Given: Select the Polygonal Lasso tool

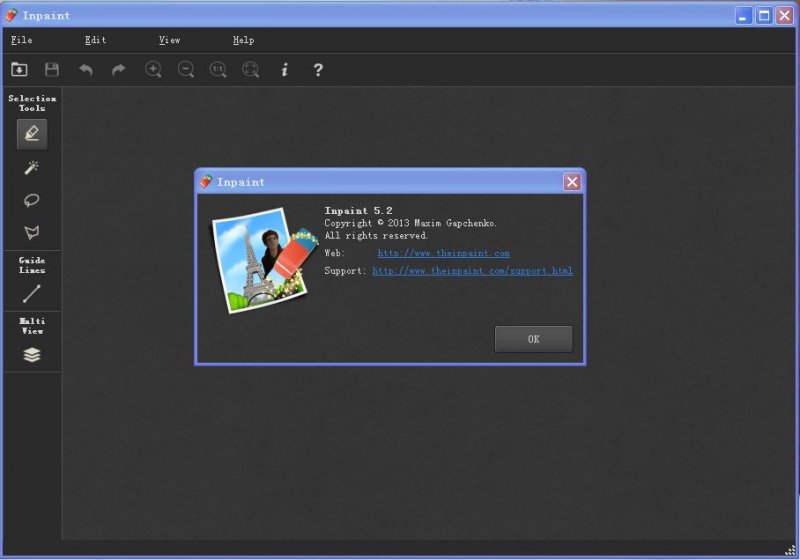Looking at the screenshot, I should pos(32,233).
